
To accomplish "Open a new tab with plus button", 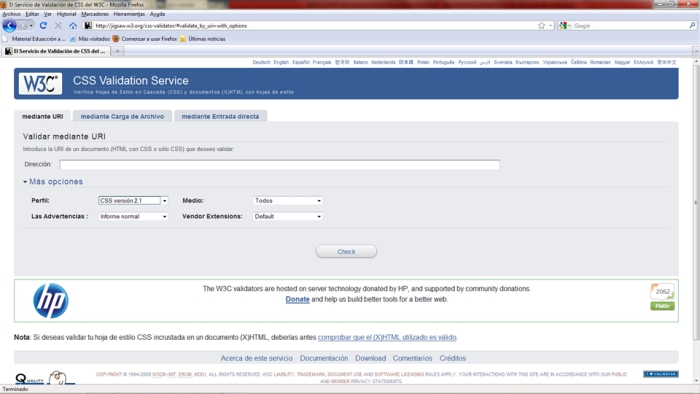I will [x=117, y=51].
